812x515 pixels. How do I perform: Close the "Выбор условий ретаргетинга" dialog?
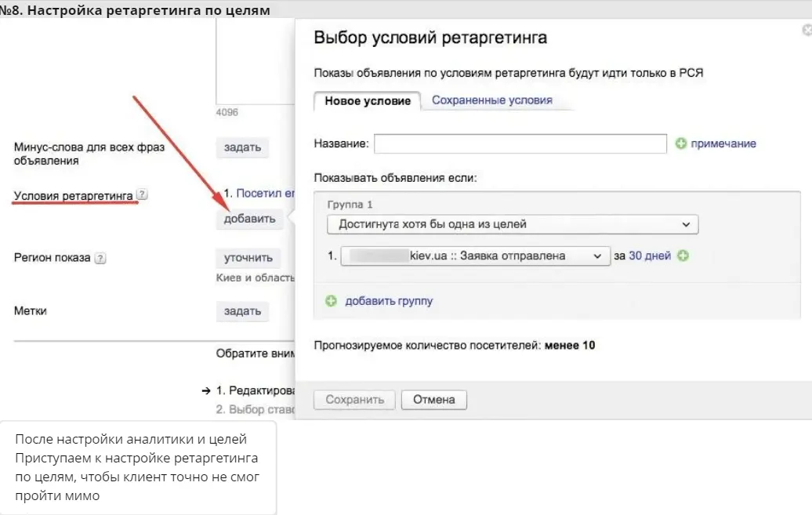click(806, 30)
